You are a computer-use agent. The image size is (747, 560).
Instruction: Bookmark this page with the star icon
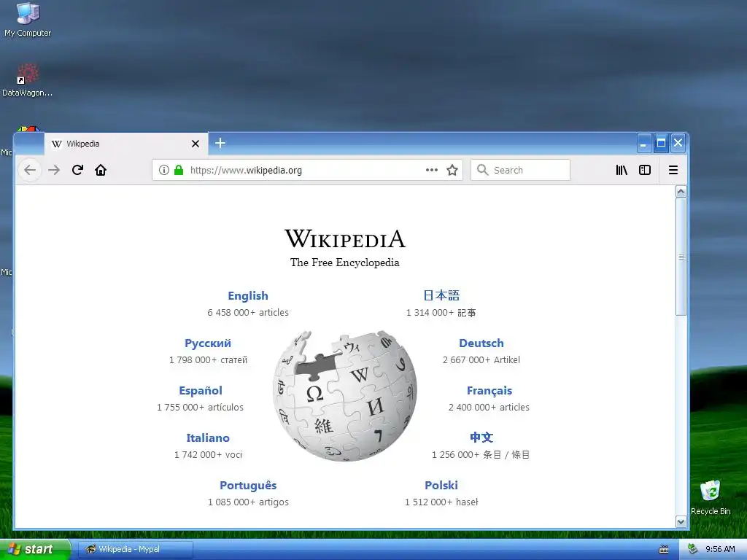452,170
